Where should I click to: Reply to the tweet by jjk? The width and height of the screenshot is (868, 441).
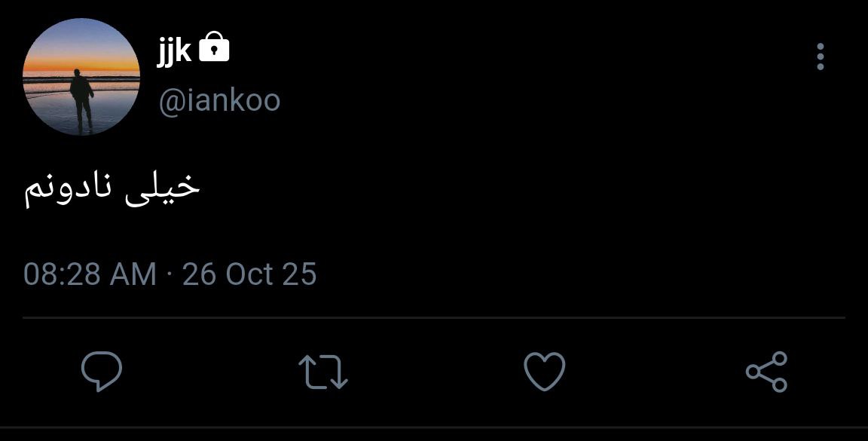coord(101,372)
